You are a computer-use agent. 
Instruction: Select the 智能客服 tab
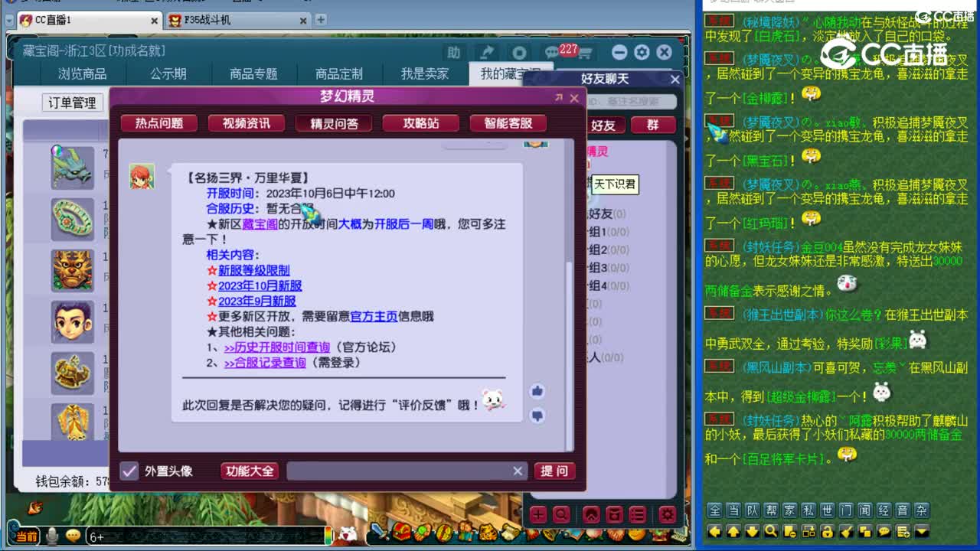[508, 123]
